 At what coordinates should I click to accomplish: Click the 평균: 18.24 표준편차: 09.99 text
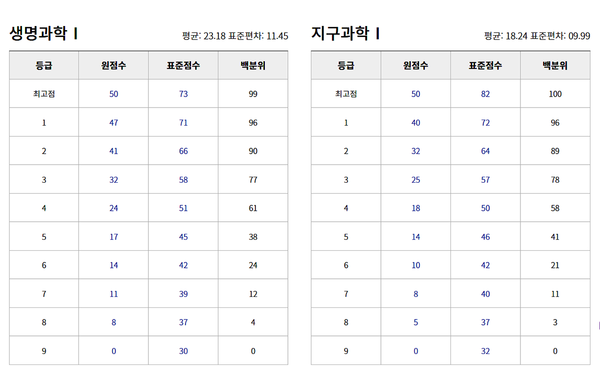point(537,36)
